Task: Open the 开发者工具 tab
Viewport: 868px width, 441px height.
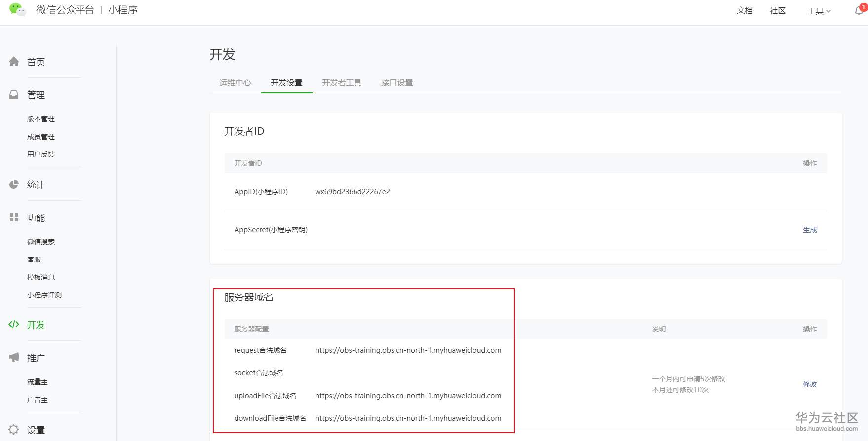Action: click(342, 83)
